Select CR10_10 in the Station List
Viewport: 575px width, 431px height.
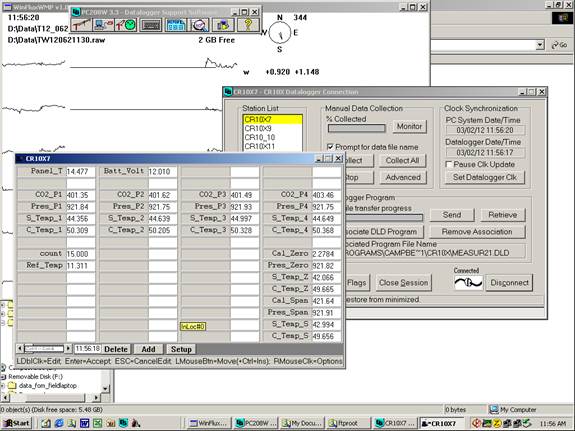[x=272, y=137]
